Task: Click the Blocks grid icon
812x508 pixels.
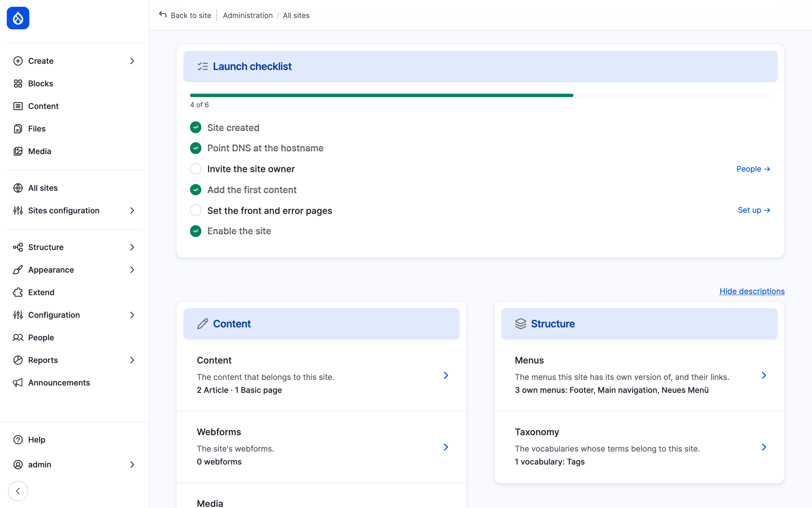Action: tap(18, 83)
